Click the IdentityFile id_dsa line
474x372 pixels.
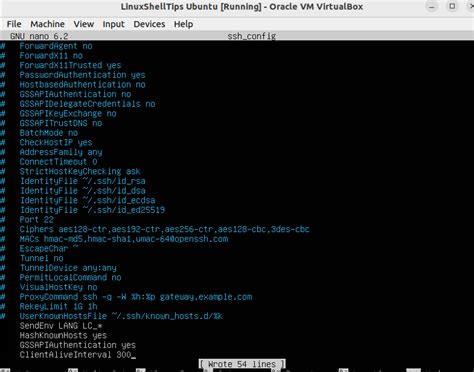point(83,191)
